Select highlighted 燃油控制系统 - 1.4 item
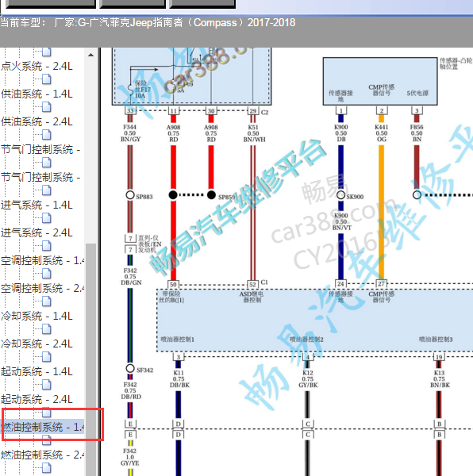 [x=43, y=427]
